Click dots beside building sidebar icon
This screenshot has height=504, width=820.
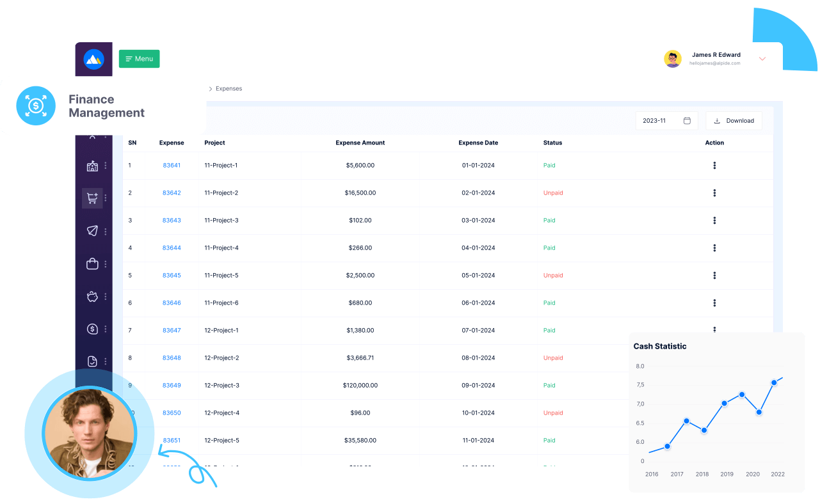coord(106,166)
